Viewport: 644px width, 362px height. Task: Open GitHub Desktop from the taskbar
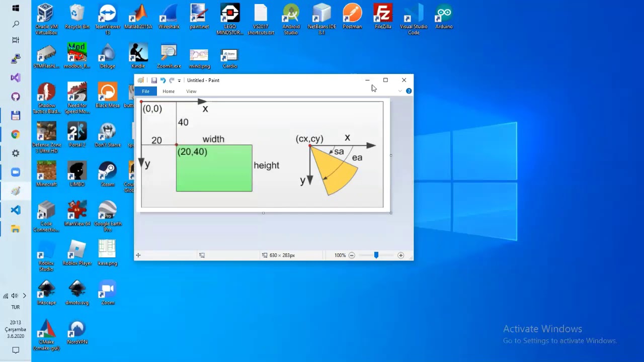[16, 97]
